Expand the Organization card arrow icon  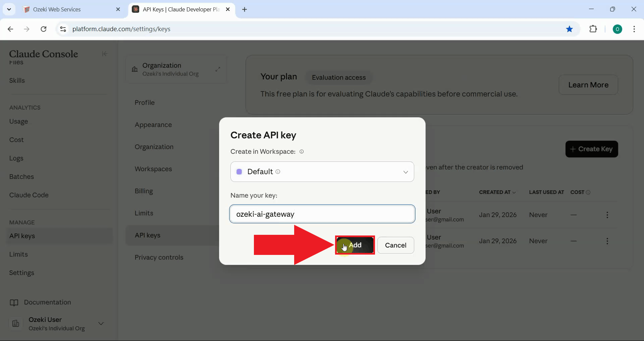tap(218, 69)
